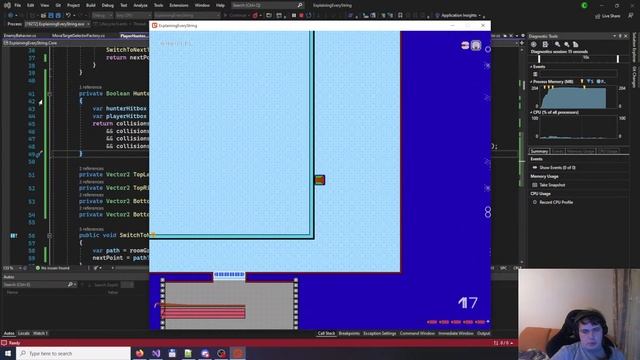
Task: Select the Summary tab in Diagnostic Tools
Action: click(539, 151)
